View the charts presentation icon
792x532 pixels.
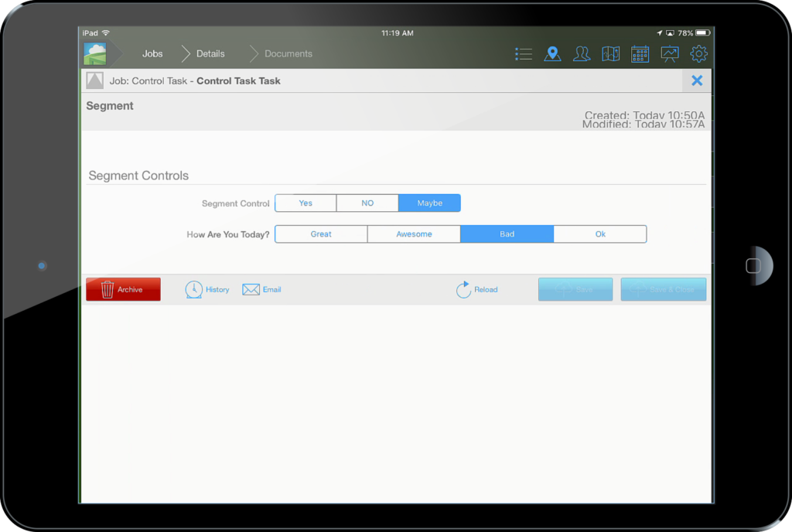[x=669, y=53]
